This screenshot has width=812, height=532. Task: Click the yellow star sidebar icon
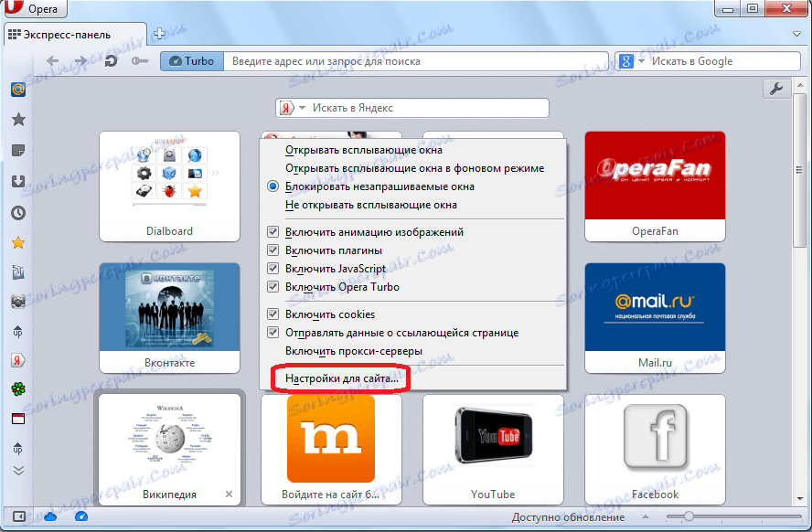(18, 242)
